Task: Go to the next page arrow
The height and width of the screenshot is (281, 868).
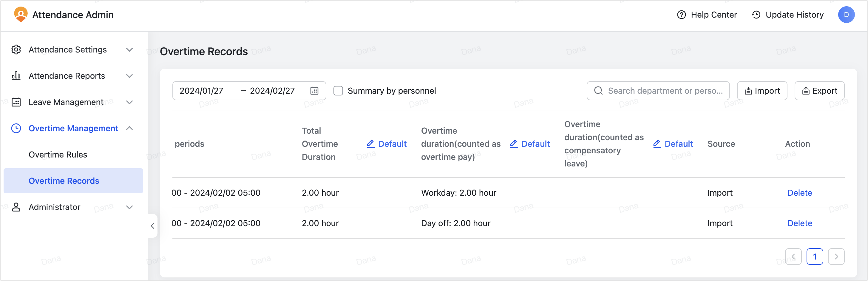Action: coord(836,257)
